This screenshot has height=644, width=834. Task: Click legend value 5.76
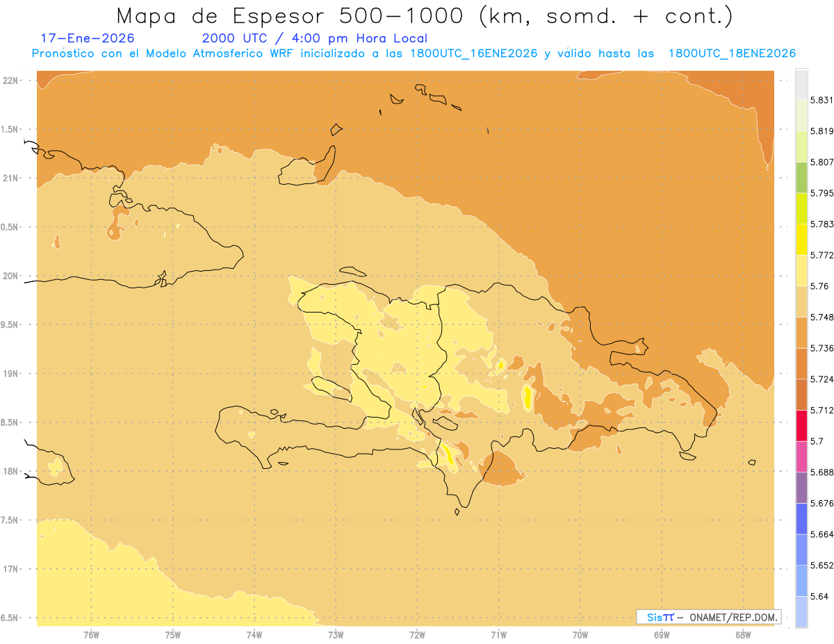pyautogui.click(x=819, y=286)
